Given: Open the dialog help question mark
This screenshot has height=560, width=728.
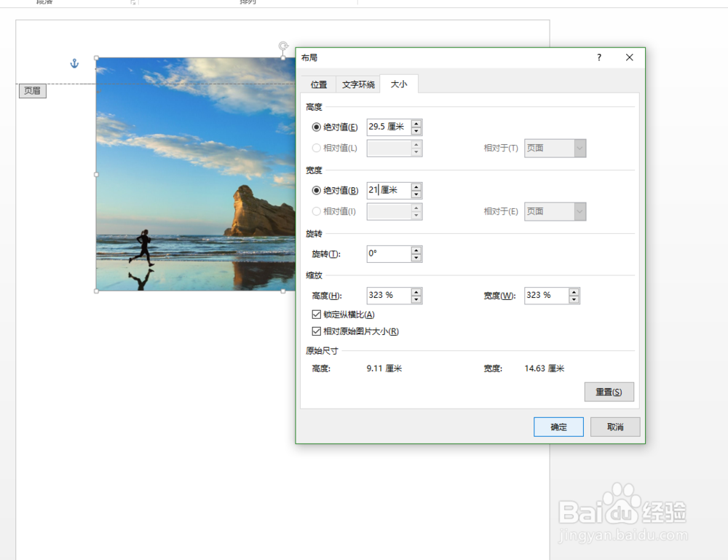Looking at the screenshot, I should pyautogui.click(x=598, y=57).
